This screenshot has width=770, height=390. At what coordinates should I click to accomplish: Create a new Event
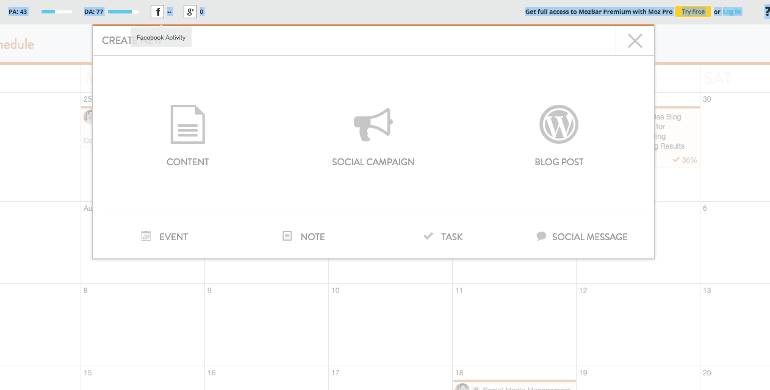165,236
